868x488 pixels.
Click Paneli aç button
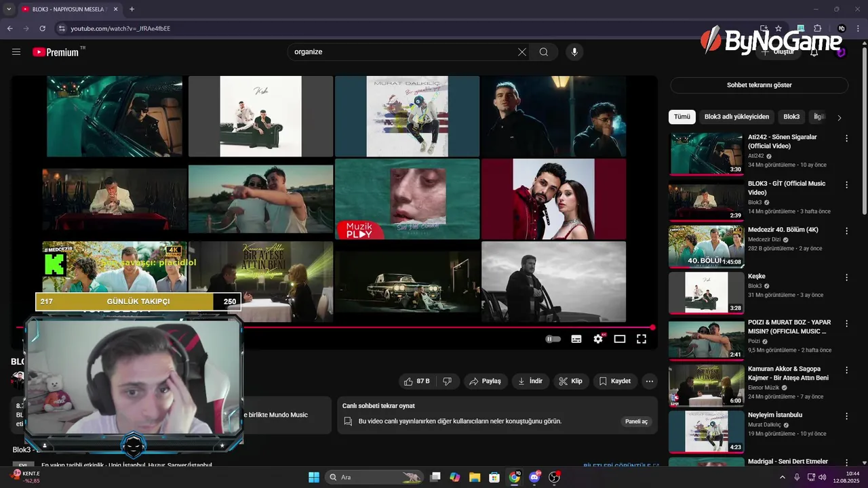(x=636, y=422)
